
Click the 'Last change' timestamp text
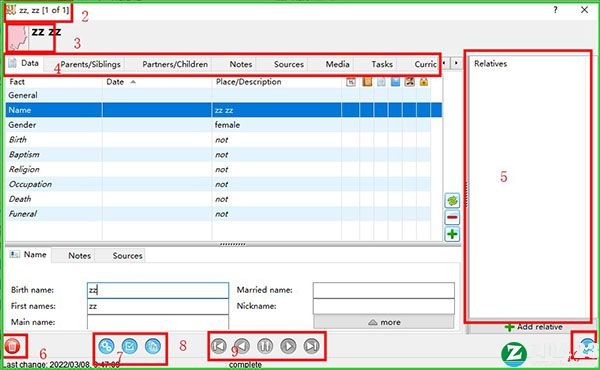click(62, 365)
